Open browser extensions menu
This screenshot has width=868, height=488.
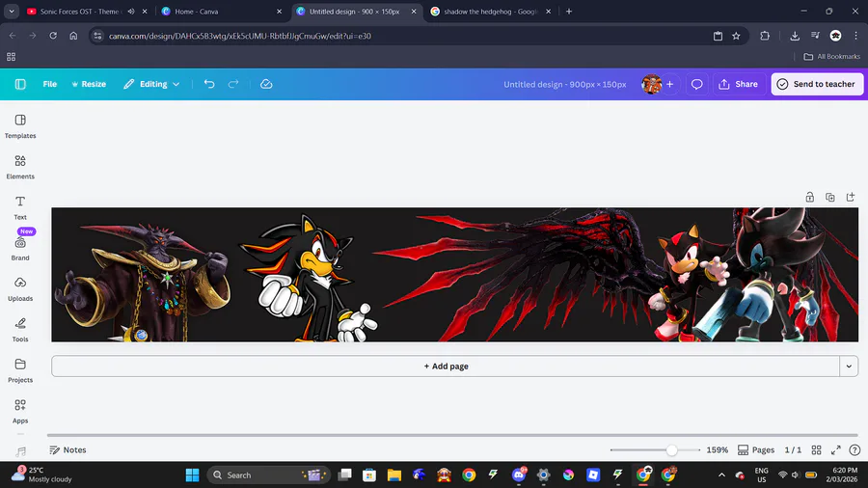pos(765,36)
